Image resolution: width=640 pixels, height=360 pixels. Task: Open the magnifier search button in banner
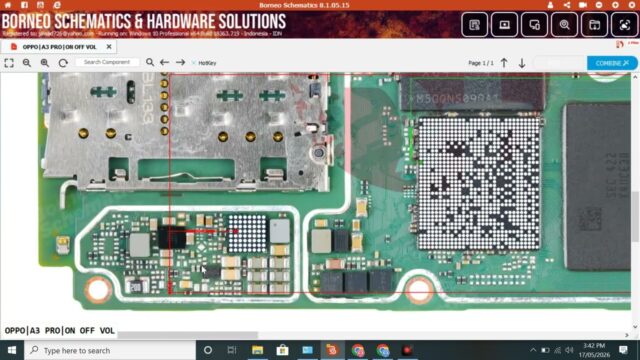(x=564, y=25)
